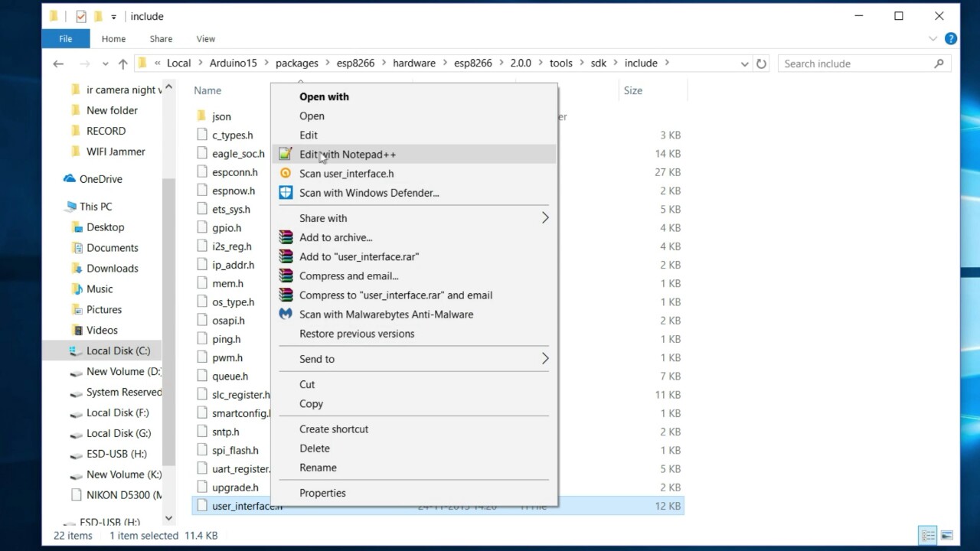
Task: Open Explorer help via the question mark icon
Action: tap(950, 38)
